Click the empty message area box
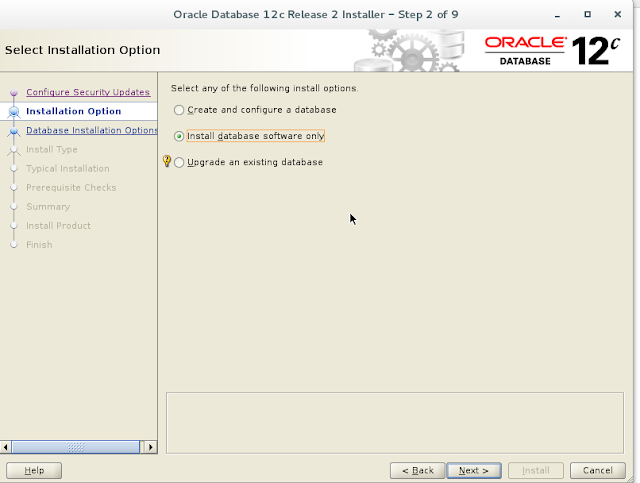The width and height of the screenshot is (640, 483). click(395, 423)
